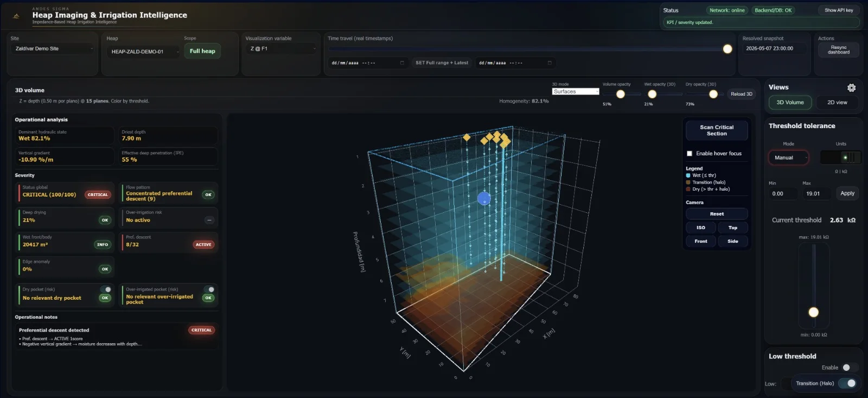Click 'Wet 82.1%' dominant hydraulic state
Screen dimensions: 868x398
pos(34,138)
